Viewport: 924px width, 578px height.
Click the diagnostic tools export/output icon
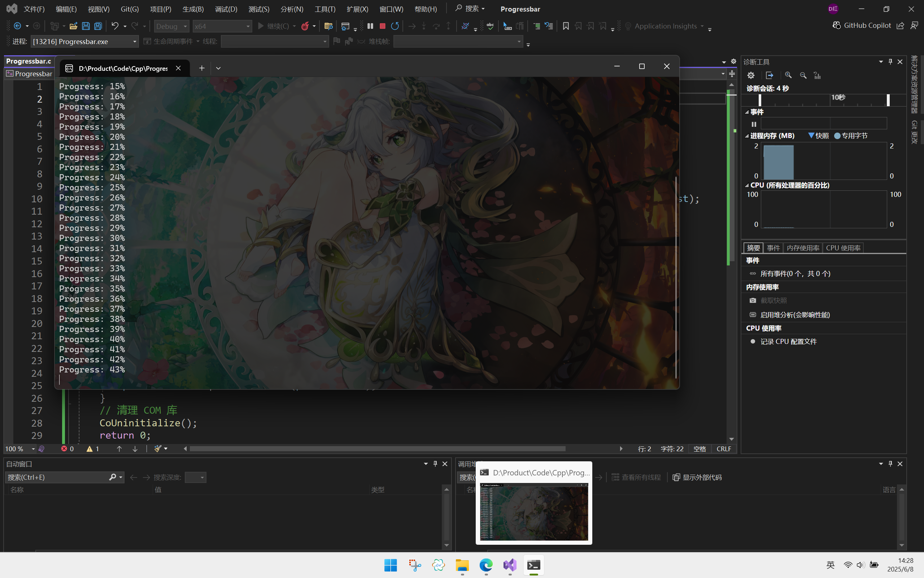pos(770,75)
